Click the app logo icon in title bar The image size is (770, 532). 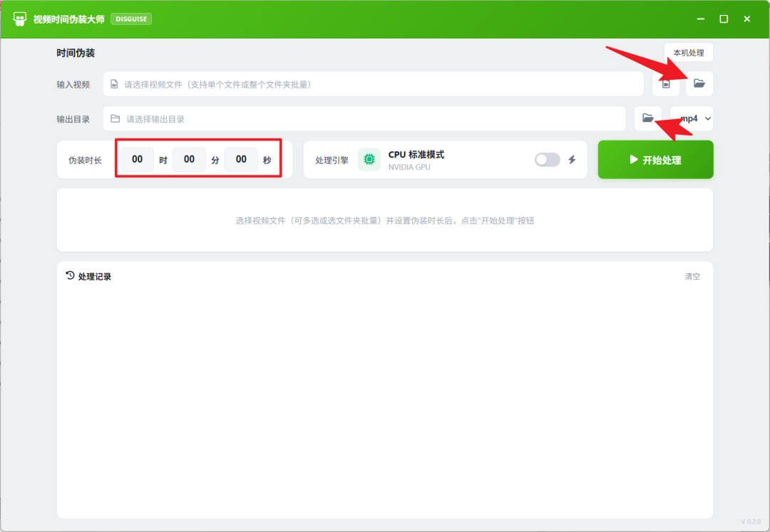[x=20, y=19]
